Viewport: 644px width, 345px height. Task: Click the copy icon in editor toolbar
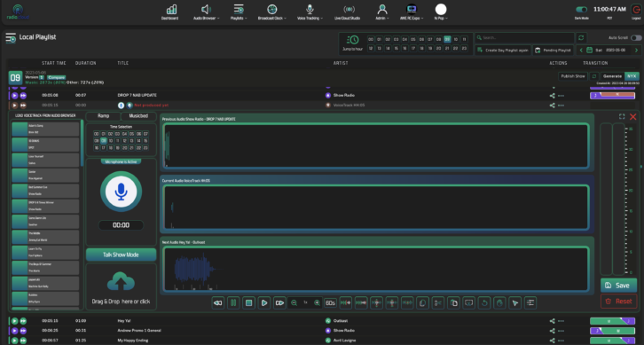click(x=422, y=303)
